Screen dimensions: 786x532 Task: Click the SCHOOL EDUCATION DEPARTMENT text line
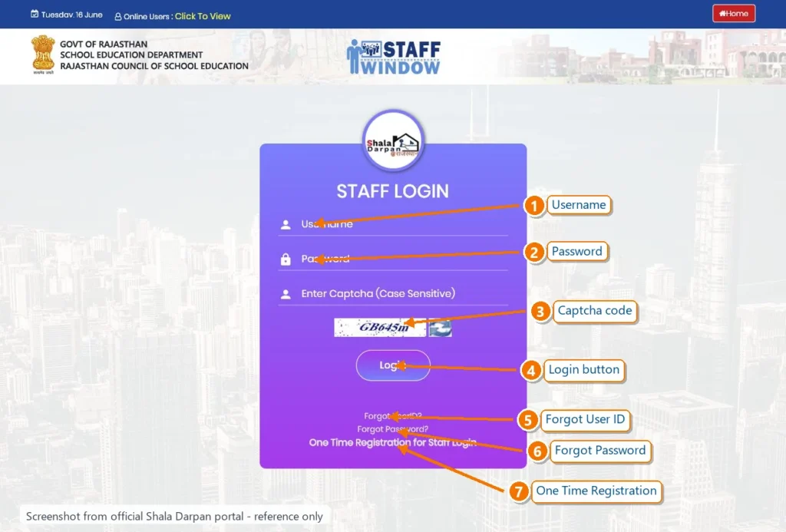[131, 55]
